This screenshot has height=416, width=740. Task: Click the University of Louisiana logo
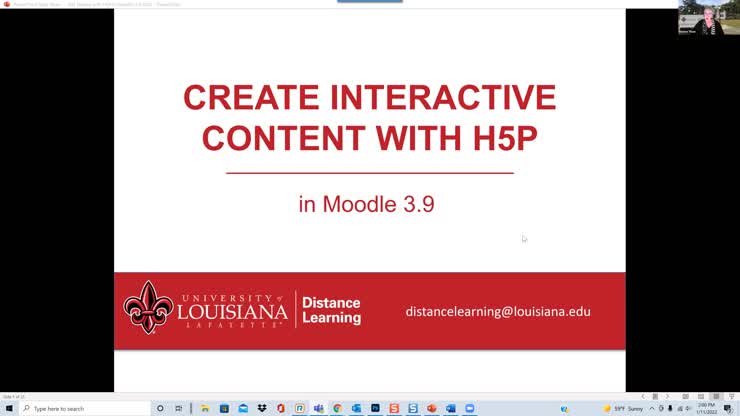pyautogui.click(x=206, y=308)
